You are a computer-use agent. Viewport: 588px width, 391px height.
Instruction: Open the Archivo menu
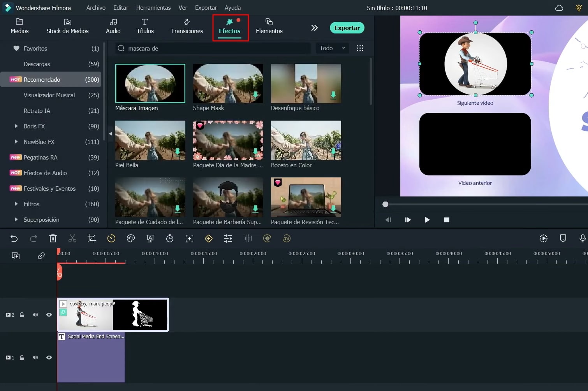click(x=96, y=8)
